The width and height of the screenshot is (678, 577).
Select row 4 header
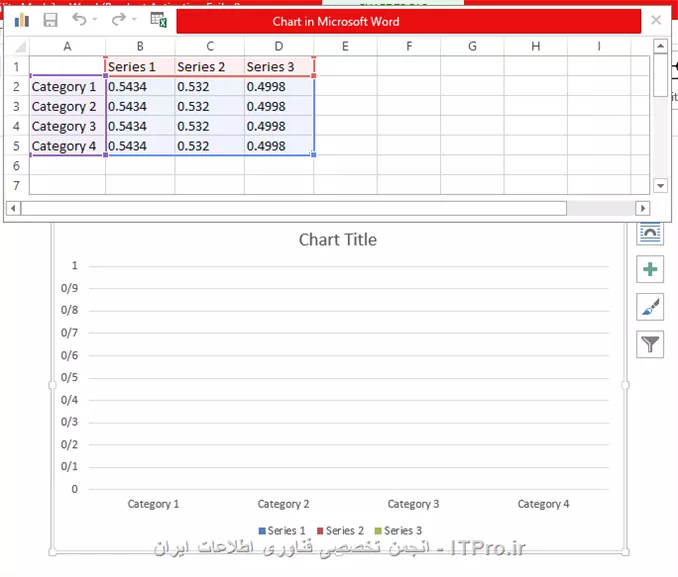pyautogui.click(x=16, y=126)
